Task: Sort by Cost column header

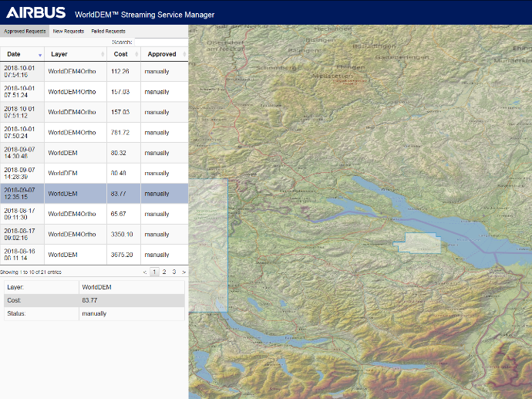Action: (124, 54)
